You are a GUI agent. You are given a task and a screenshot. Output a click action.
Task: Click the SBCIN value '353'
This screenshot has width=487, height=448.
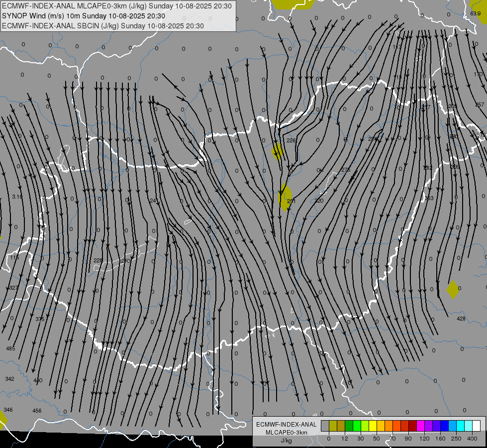(x=429, y=198)
